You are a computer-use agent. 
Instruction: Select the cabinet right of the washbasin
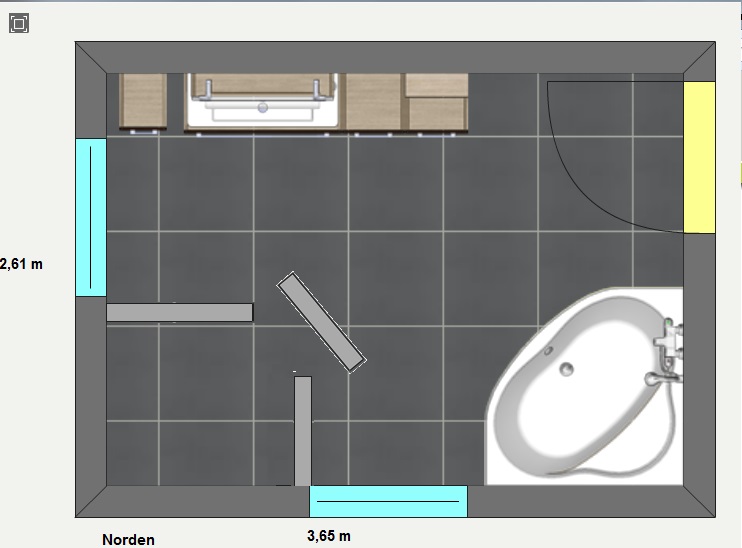point(373,101)
